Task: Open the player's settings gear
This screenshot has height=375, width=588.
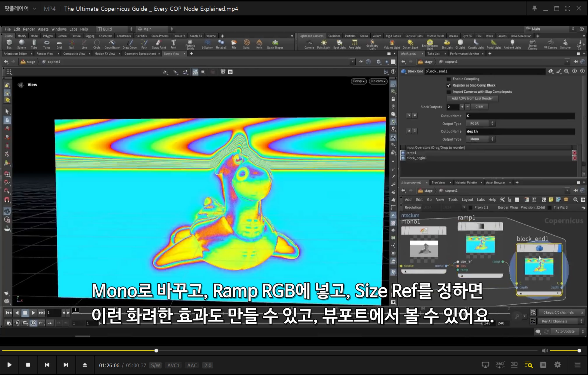Action: 558,365
